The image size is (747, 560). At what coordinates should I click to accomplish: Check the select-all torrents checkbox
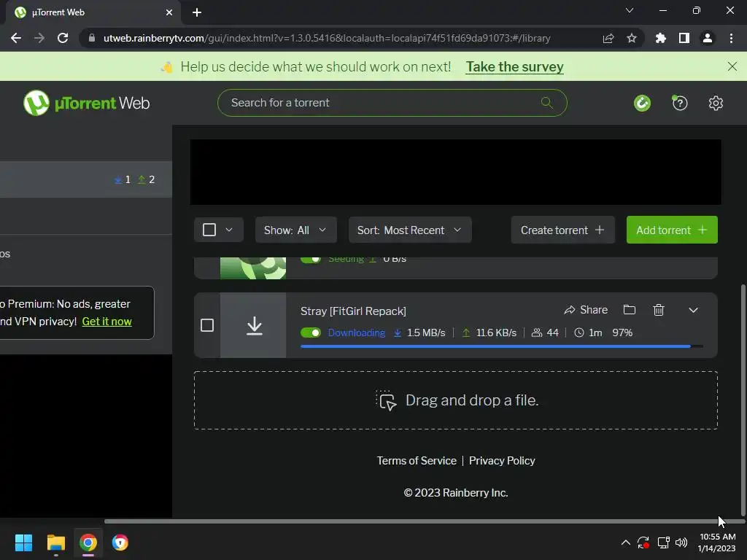click(x=209, y=230)
